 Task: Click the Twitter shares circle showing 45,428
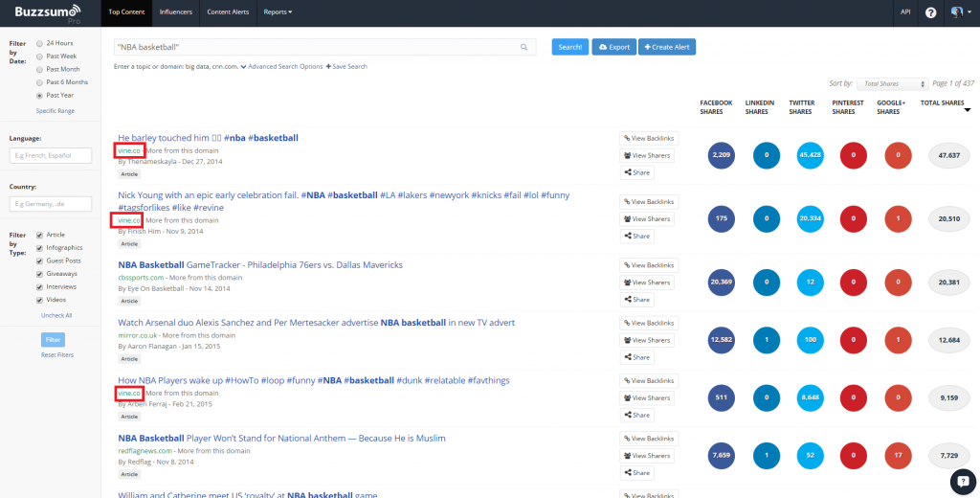coord(810,155)
